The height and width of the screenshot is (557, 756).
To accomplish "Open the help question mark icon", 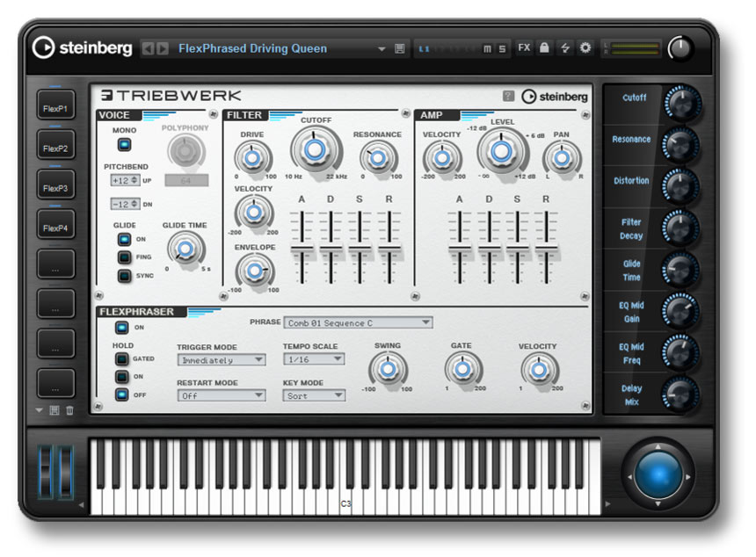I will coord(508,96).
